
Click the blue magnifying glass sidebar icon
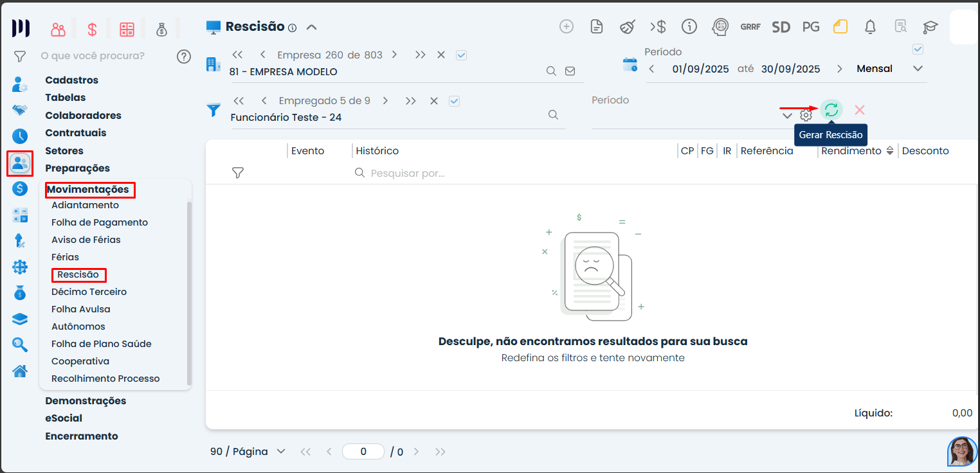coord(20,345)
